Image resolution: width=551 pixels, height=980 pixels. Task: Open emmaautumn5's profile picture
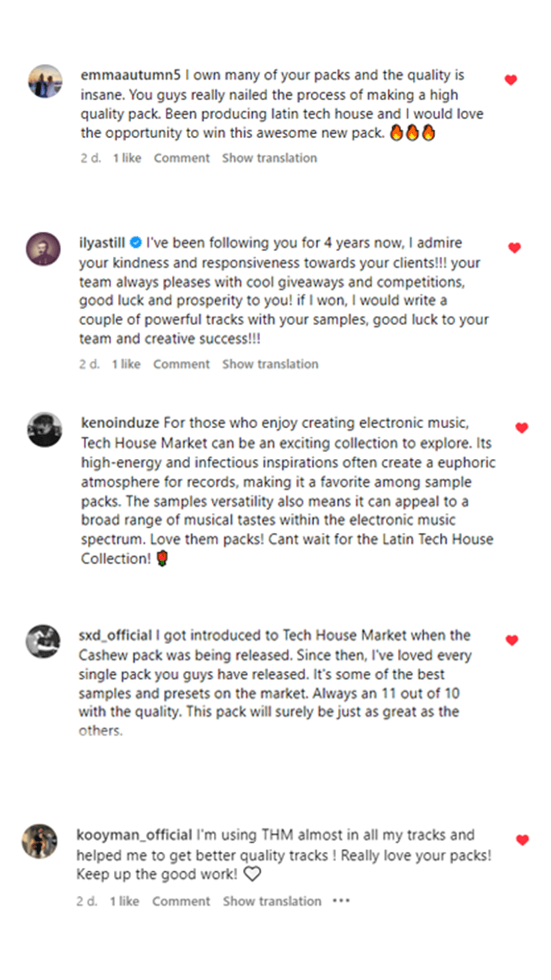(45, 81)
